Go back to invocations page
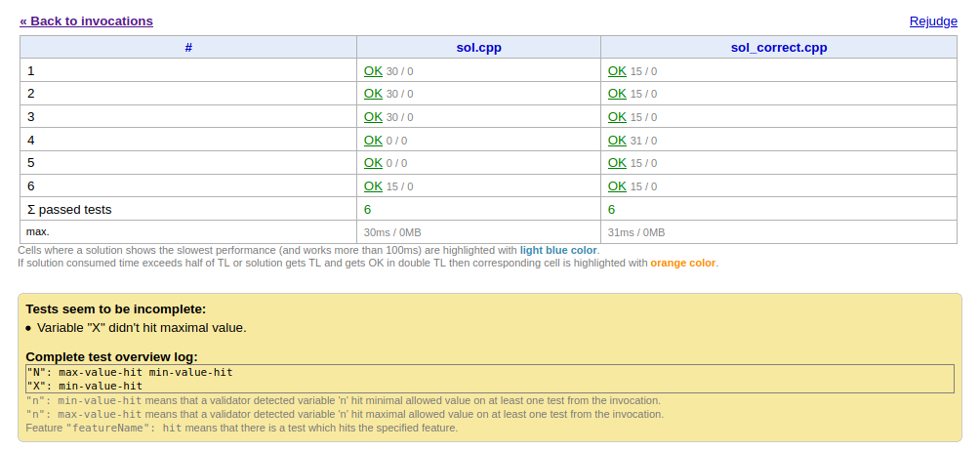This screenshot has height=451, width=980. pyautogui.click(x=86, y=21)
